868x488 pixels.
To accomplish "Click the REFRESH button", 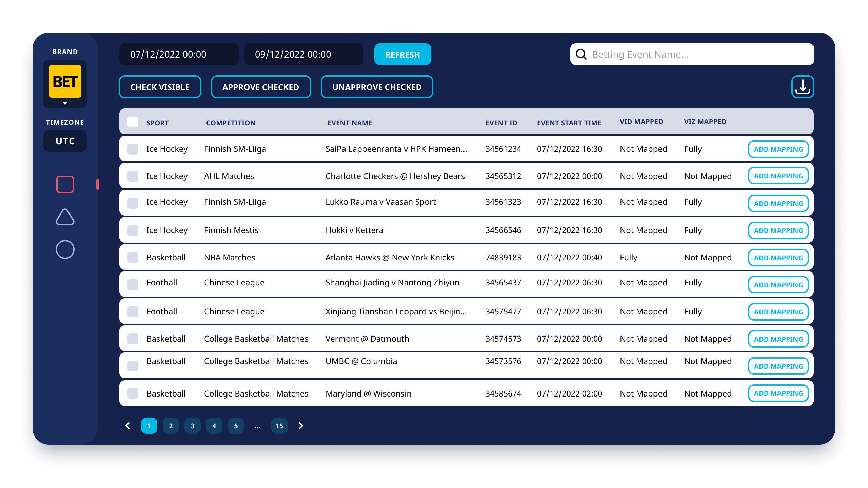I will tap(402, 54).
